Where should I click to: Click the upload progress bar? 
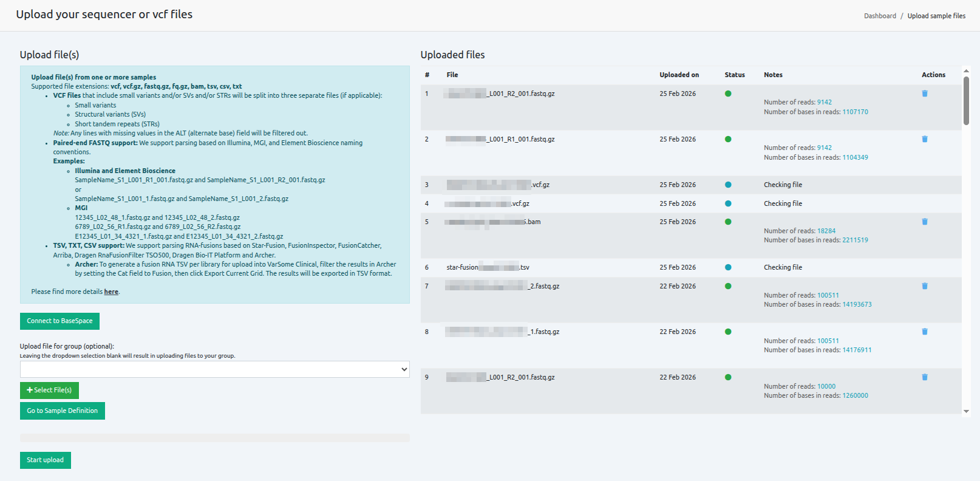tap(214, 438)
